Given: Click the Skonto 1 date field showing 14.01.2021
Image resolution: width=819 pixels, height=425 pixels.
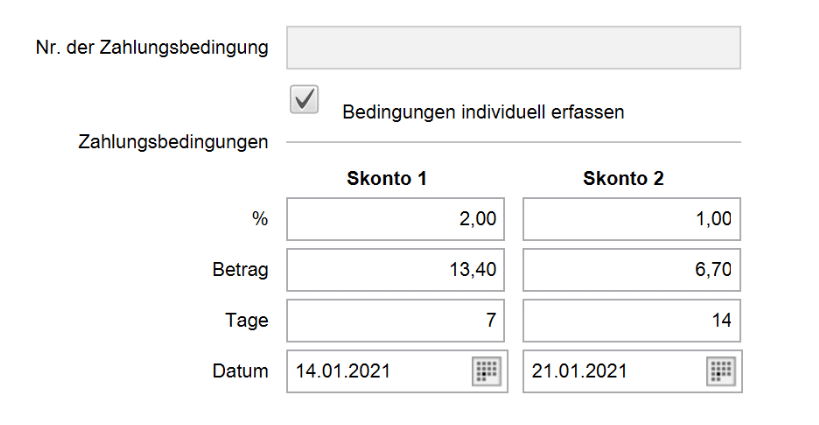Looking at the screenshot, I should point(377,371).
